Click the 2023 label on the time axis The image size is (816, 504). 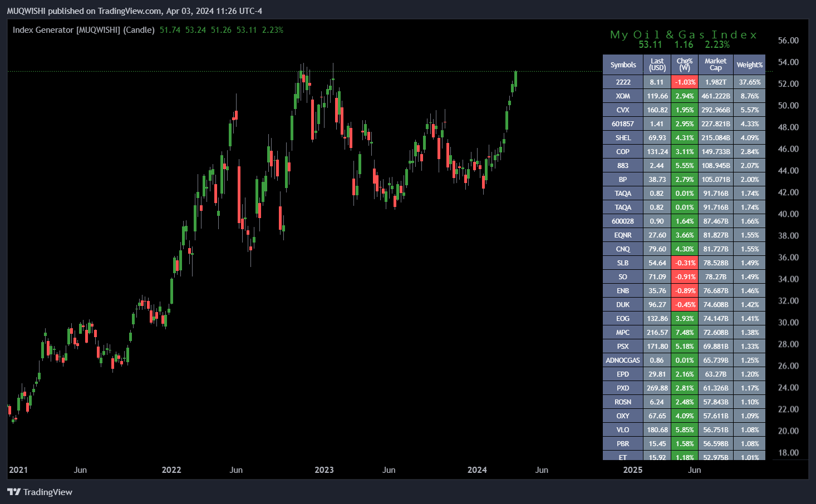pyautogui.click(x=324, y=470)
